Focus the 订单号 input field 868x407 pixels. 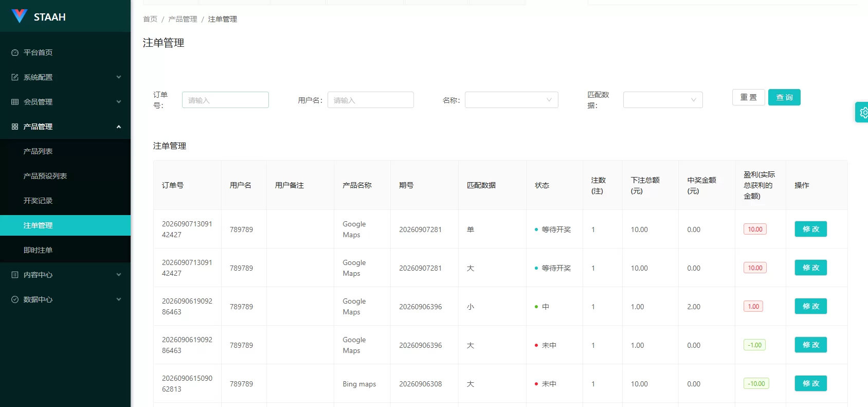pos(225,100)
